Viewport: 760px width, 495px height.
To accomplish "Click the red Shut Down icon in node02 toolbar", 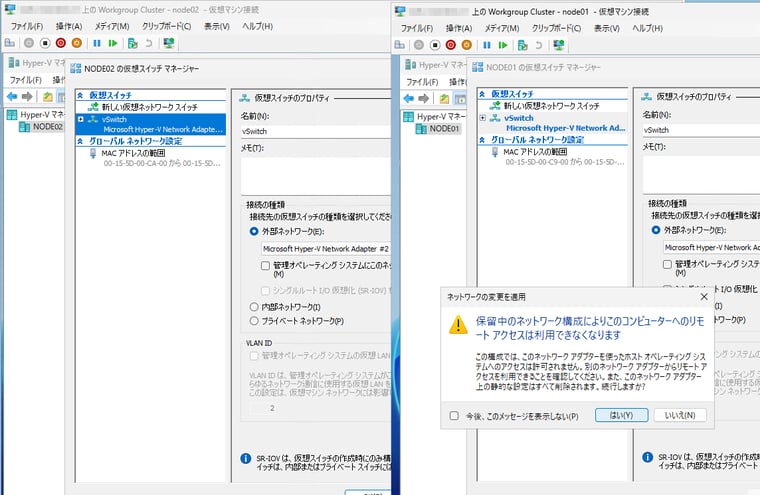I will 61,43.
